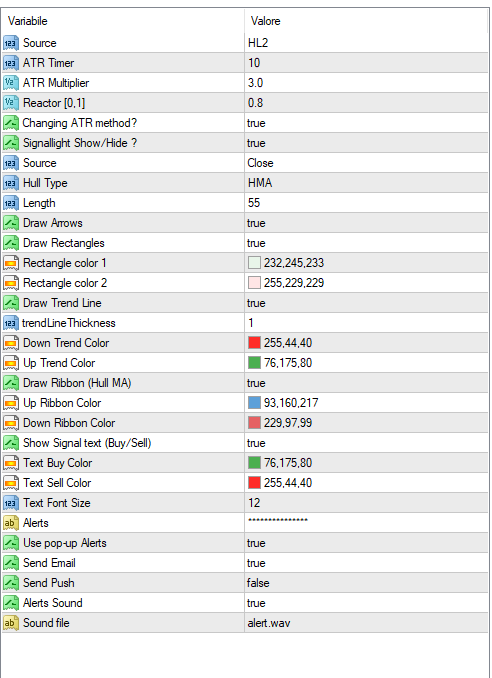Click the boolean icon beside Changing ATR method?
The image size is (492, 678).
[x=10, y=123]
